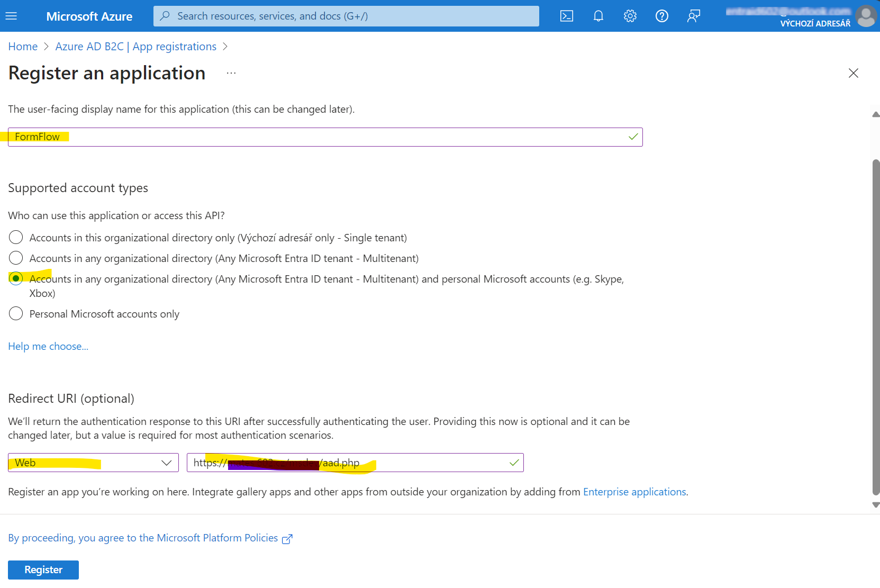Close the Register an application pane
880x588 pixels.
point(853,73)
